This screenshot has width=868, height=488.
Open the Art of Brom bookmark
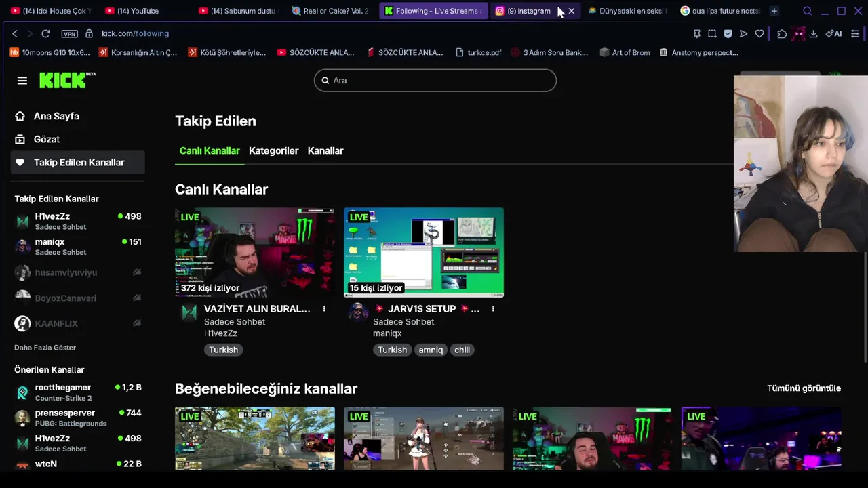(625, 52)
